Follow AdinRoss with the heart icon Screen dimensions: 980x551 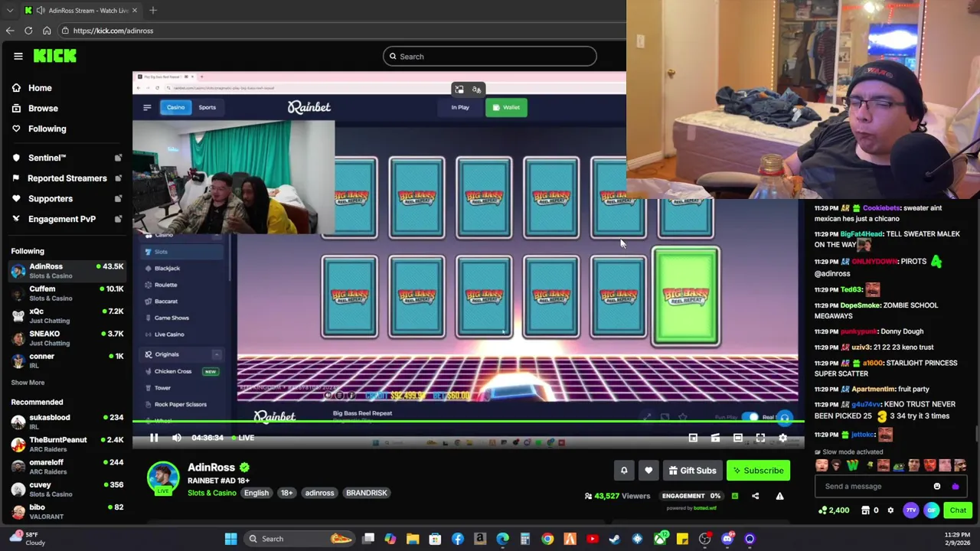[x=648, y=471]
